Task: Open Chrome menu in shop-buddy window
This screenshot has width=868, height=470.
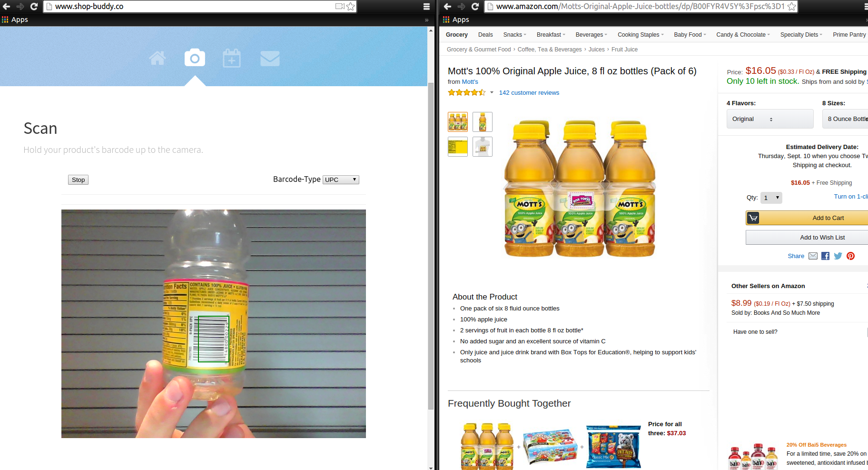Action: pos(426,6)
